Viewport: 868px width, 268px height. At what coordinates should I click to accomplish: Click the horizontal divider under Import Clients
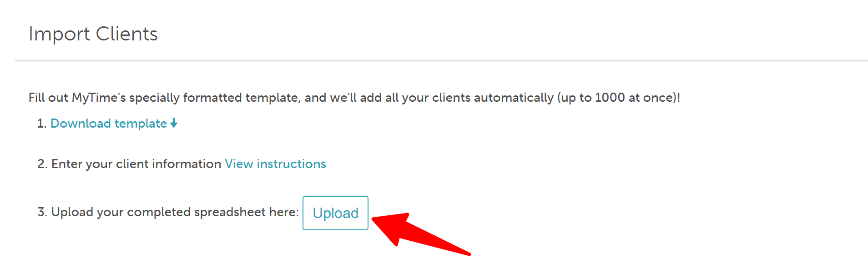(441, 61)
